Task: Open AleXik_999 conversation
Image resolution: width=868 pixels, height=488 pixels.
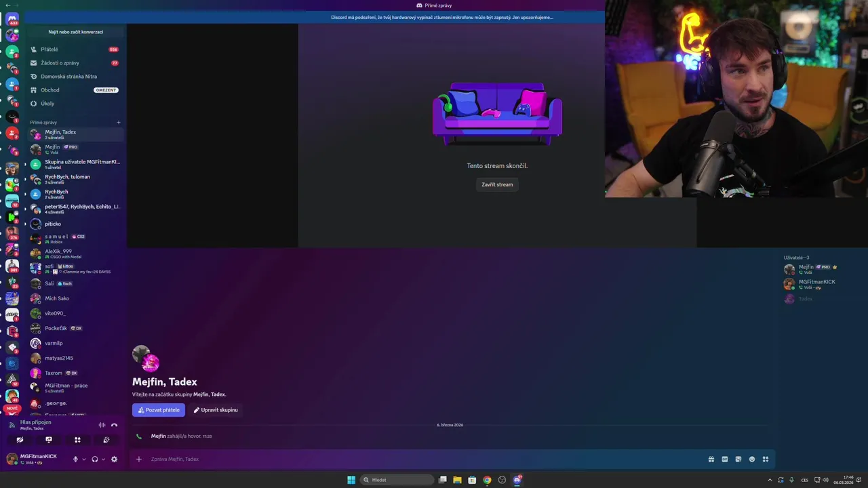Action: coord(75,253)
